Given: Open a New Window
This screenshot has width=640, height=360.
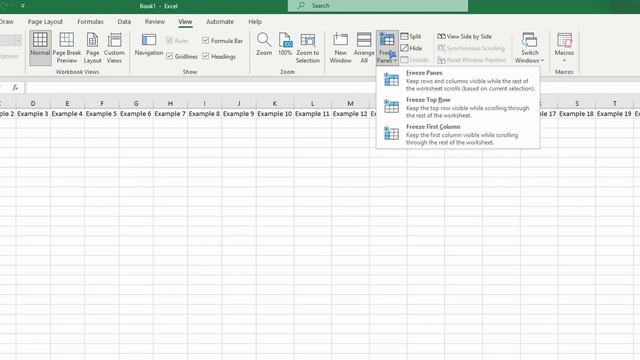Looking at the screenshot, I should tap(340, 47).
